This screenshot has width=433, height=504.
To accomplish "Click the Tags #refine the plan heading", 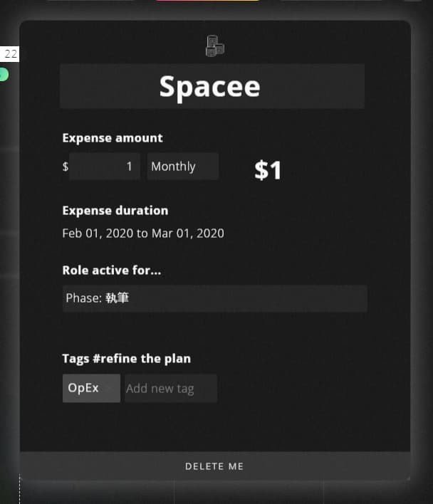I will (126, 358).
